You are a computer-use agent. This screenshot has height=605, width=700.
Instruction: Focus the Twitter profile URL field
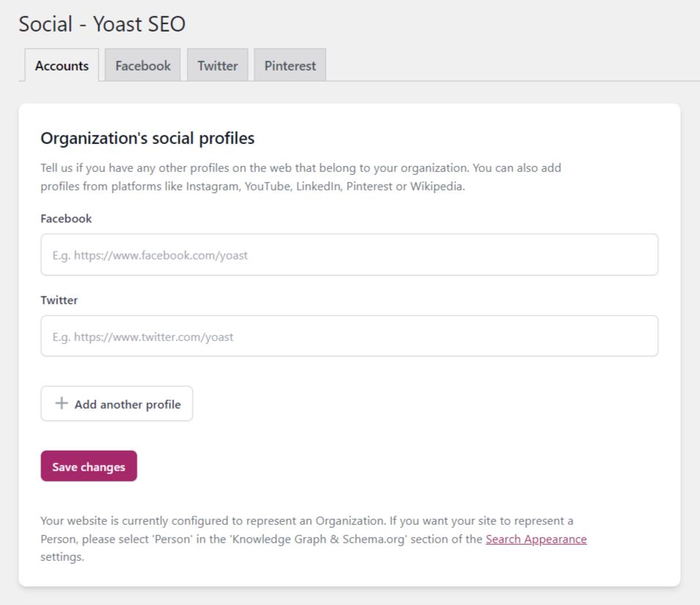click(349, 336)
